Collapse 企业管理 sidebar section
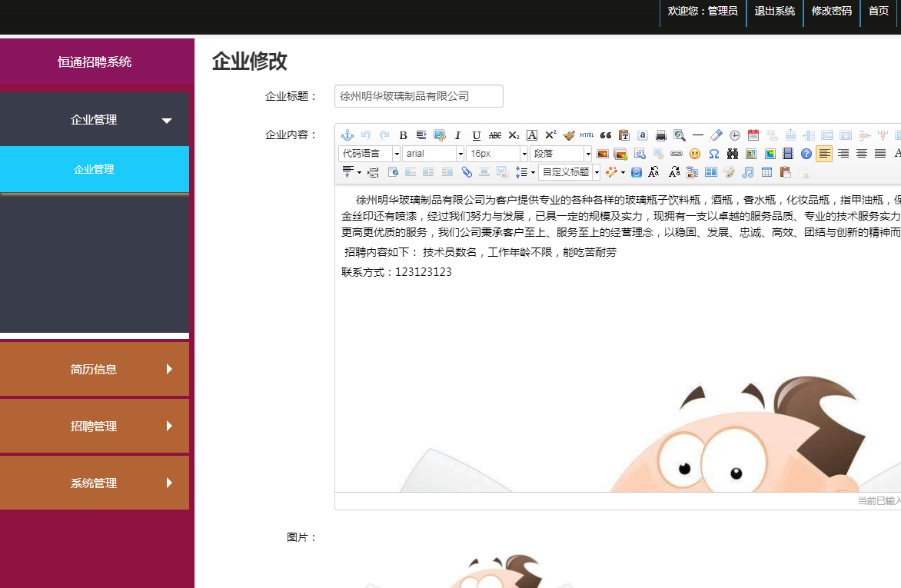The image size is (901, 588). 95,120
